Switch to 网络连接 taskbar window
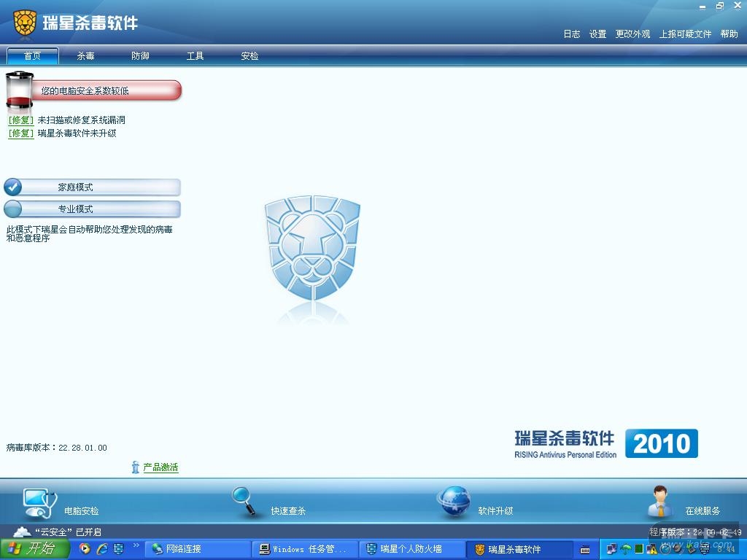747x560 pixels. [x=198, y=549]
